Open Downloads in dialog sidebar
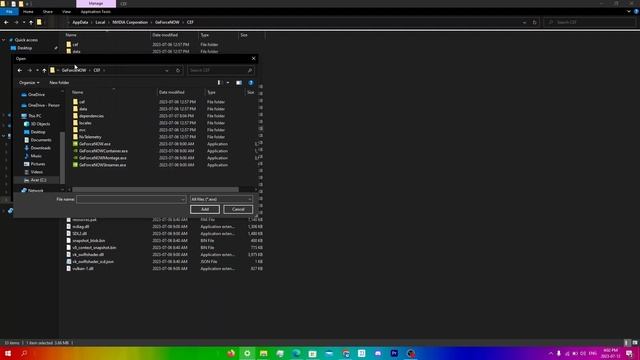The image size is (640, 360). point(40,148)
